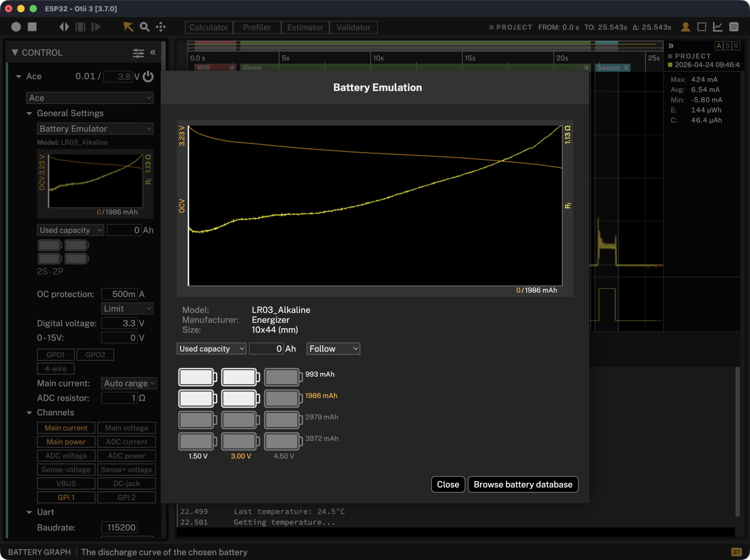Open the user account icon
Screen dimensions: 750x560
tap(685, 27)
